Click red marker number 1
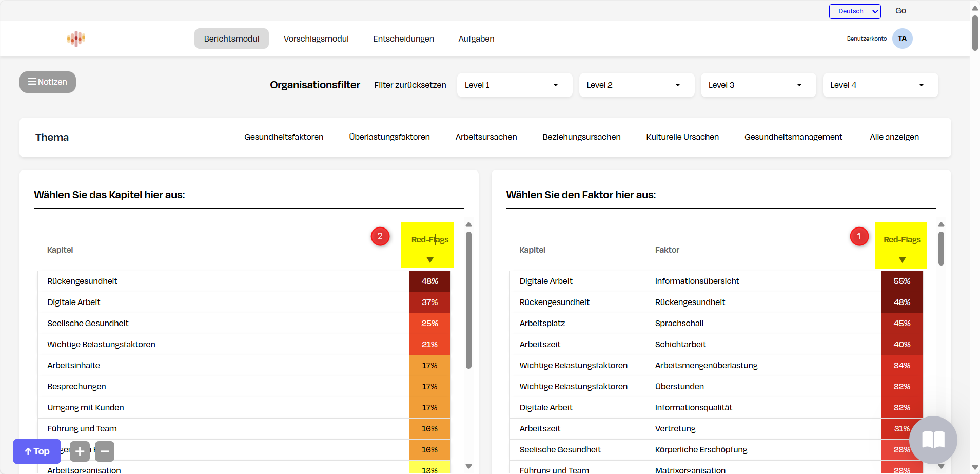Screen dimensions: 980x474 pyautogui.click(x=859, y=236)
